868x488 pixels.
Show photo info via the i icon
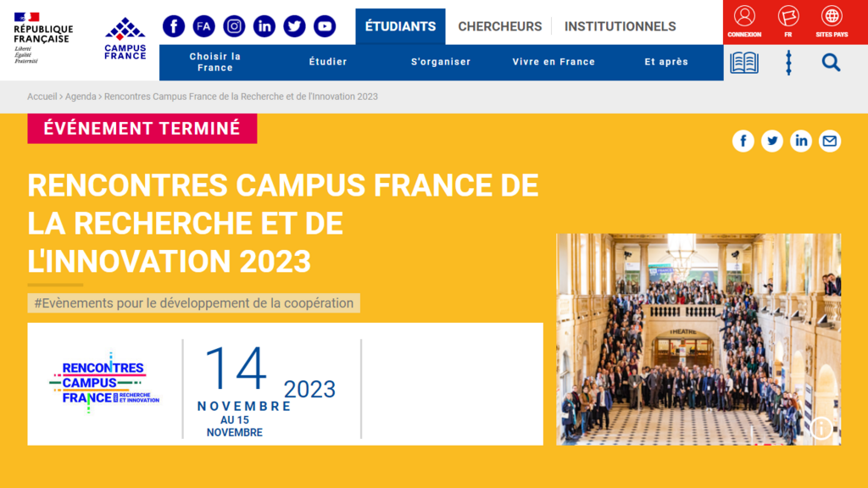click(821, 428)
